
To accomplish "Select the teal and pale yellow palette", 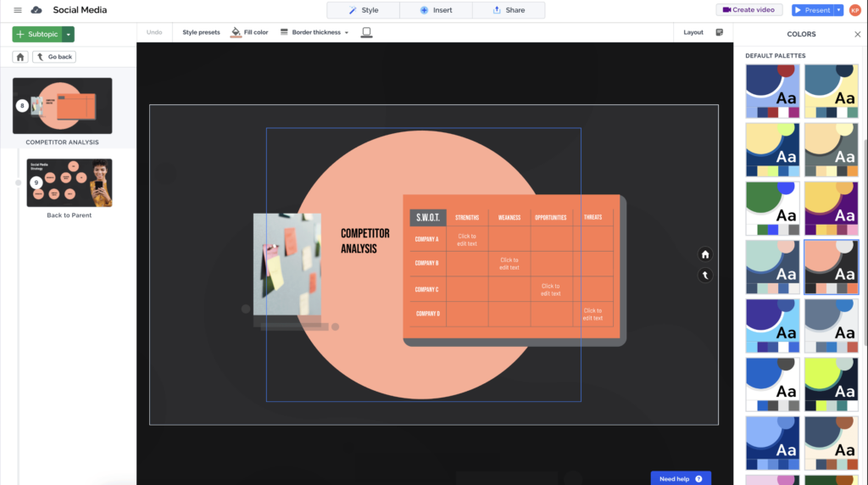I will (x=831, y=91).
